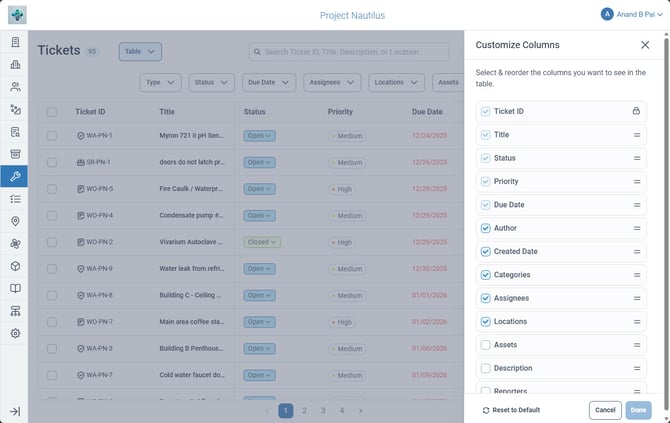Open the fan icon in sidebar
Screen dimensions: 670x423
pyautogui.click(x=15, y=244)
